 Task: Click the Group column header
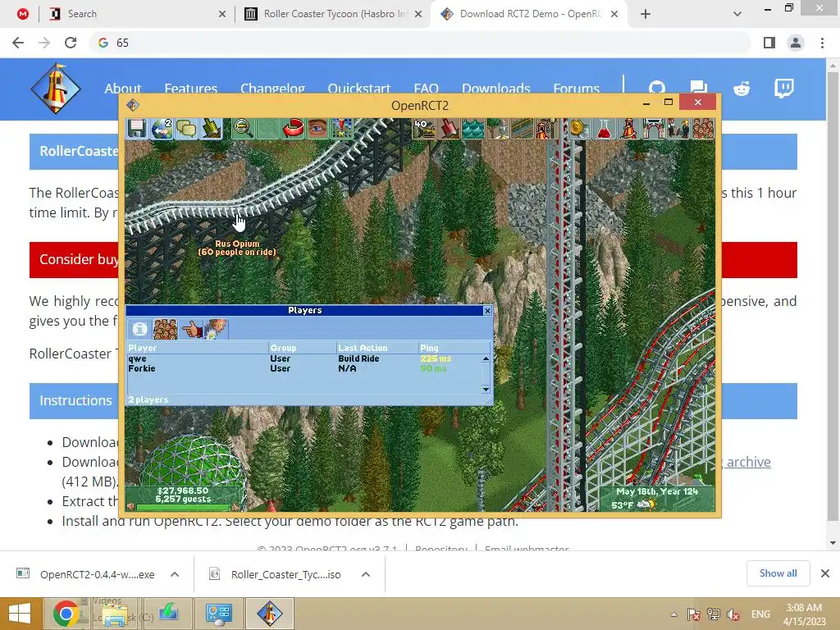pyautogui.click(x=302, y=348)
